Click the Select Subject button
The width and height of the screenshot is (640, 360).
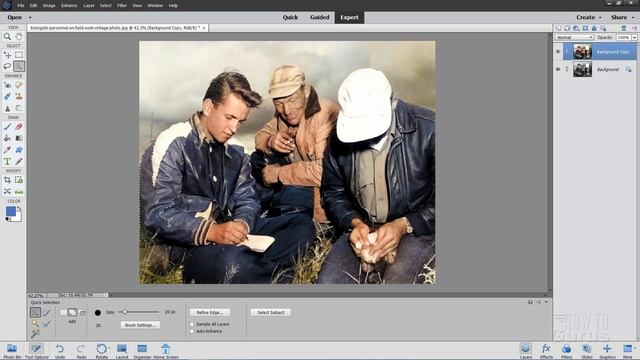(271, 312)
